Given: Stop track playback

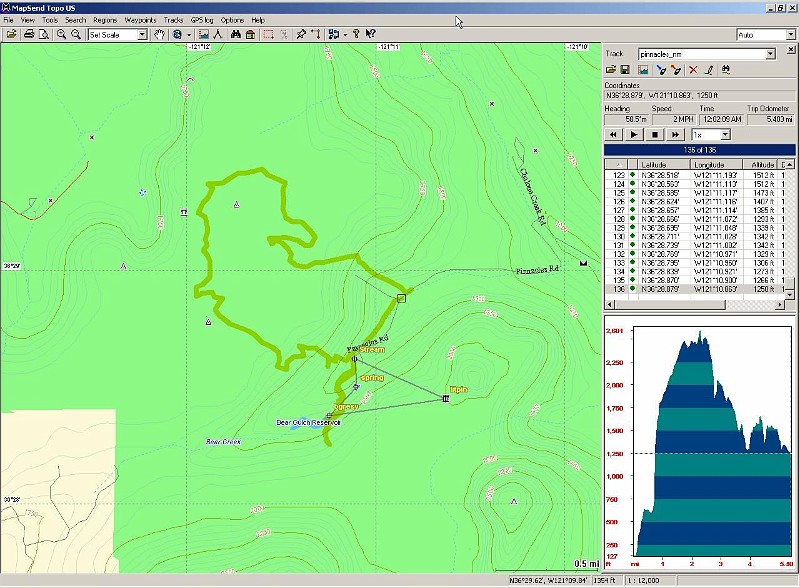Looking at the screenshot, I should tap(655, 134).
